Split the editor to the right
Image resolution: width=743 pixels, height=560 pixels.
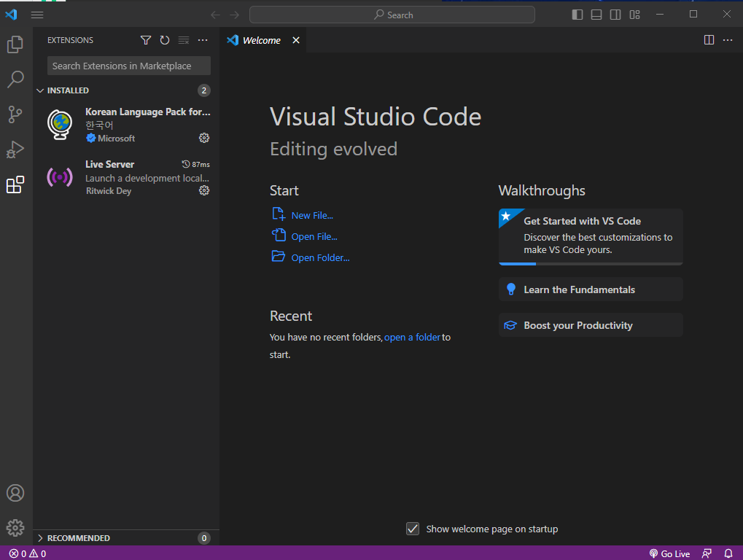pyautogui.click(x=709, y=40)
